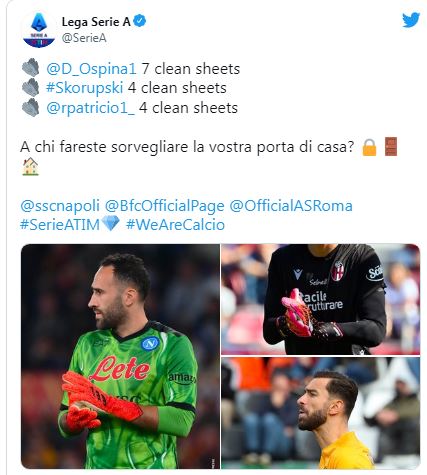427x475 pixels.
Task: Click the diamond emoji after #SerieATIM
Action: click(x=110, y=223)
